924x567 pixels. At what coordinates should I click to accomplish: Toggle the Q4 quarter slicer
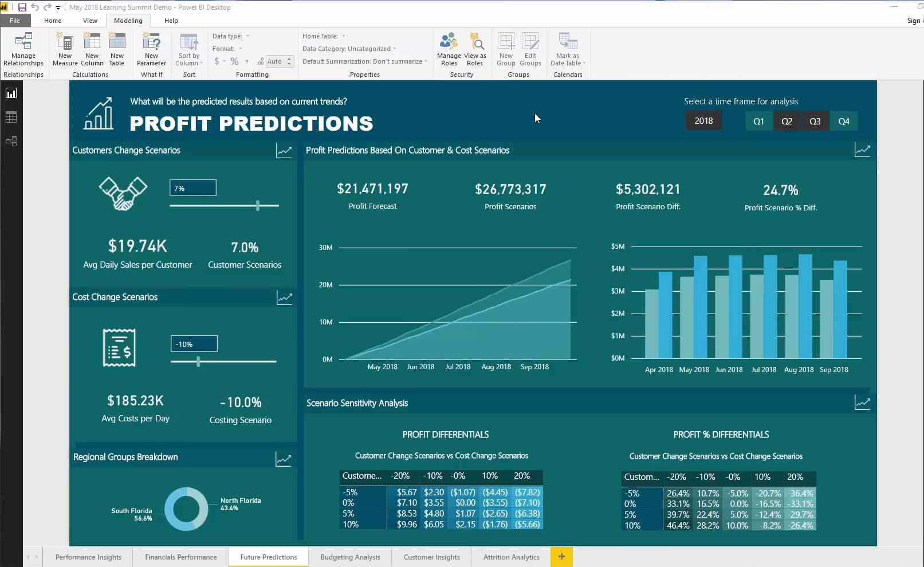coord(844,121)
